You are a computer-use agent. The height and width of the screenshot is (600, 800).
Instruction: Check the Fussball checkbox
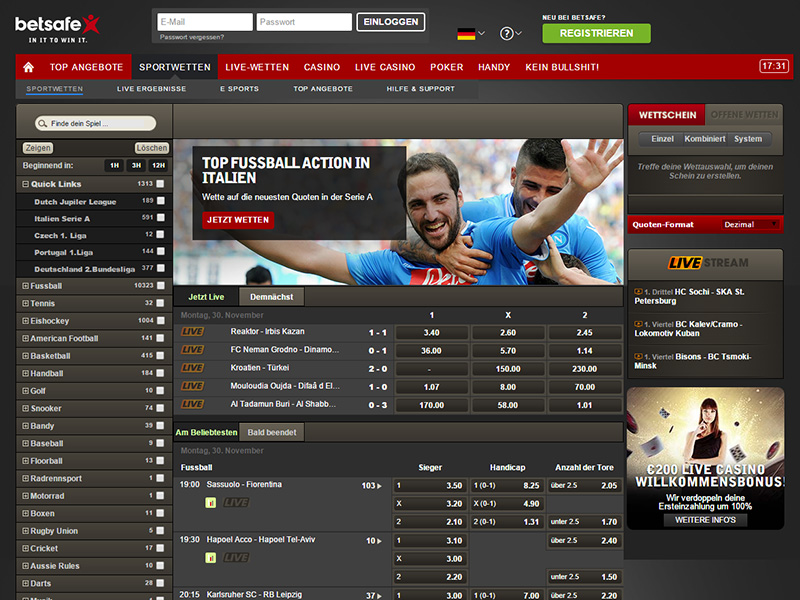[x=160, y=286]
